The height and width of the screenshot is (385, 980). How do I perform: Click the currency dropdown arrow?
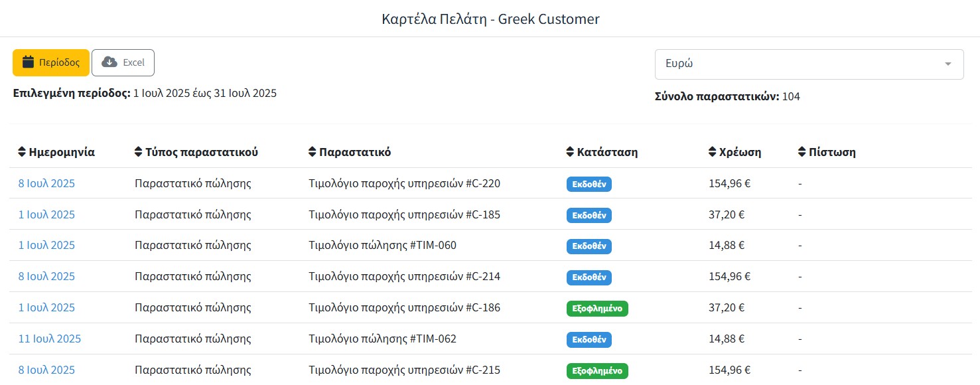point(948,64)
